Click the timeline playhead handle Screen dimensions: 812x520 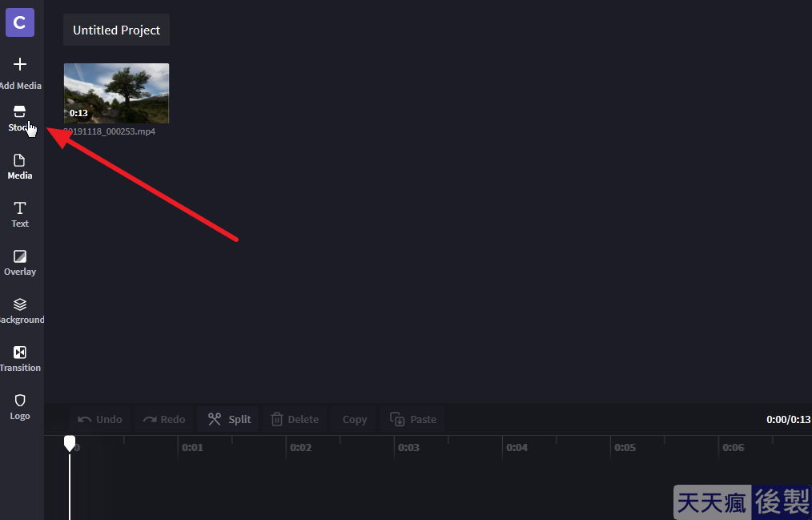coord(70,443)
